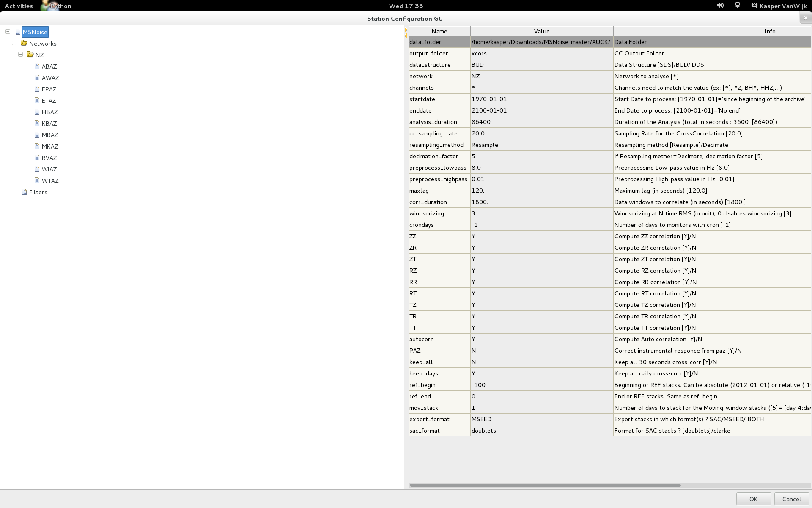Image resolution: width=812 pixels, height=508 pixels.
Task: Click the Networks folder icon
Action: point(24,43)
